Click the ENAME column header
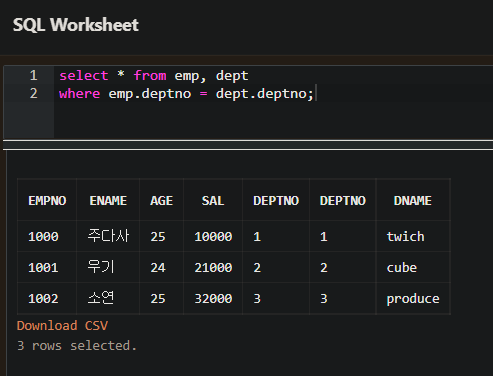The width and height of the screenshot is (493, 376). pos(108,201)
